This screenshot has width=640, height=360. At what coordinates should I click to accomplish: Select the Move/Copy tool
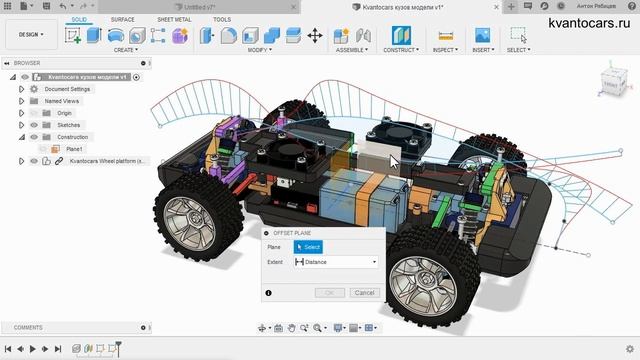pyautogui.click(x=315, y=36)
